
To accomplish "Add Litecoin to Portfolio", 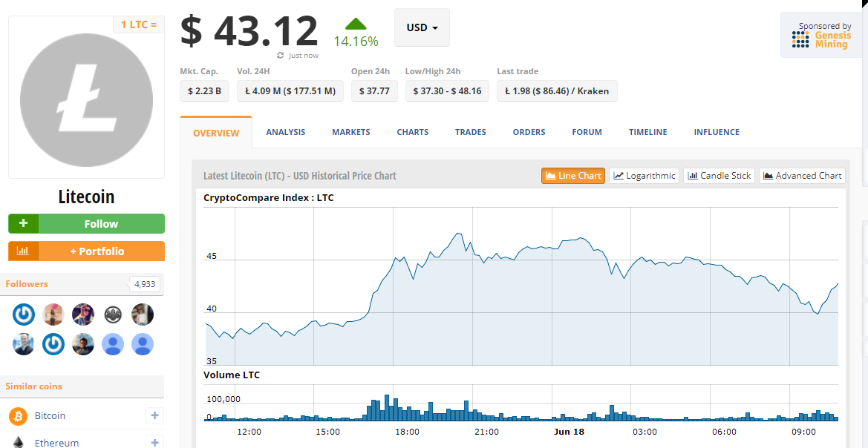I will (x=86, y=251).
